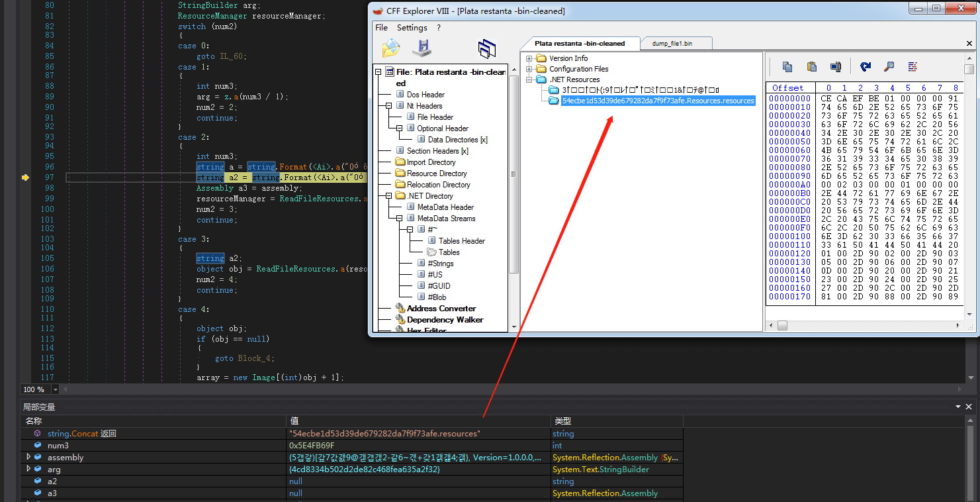Expand the assembly variable in locals panel
The height and width of the screenshot is (502, 980).
coord(28,457)
